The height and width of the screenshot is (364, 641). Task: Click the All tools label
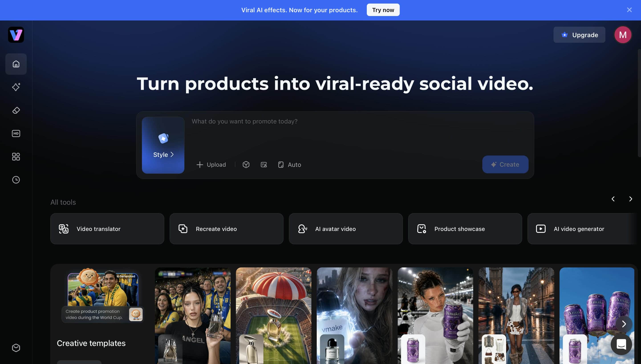63,202
